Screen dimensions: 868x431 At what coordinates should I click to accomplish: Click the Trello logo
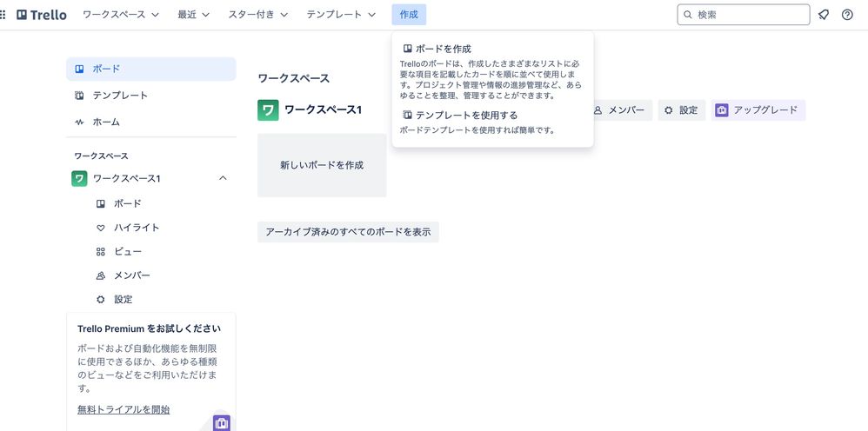(x=42, y=15)
